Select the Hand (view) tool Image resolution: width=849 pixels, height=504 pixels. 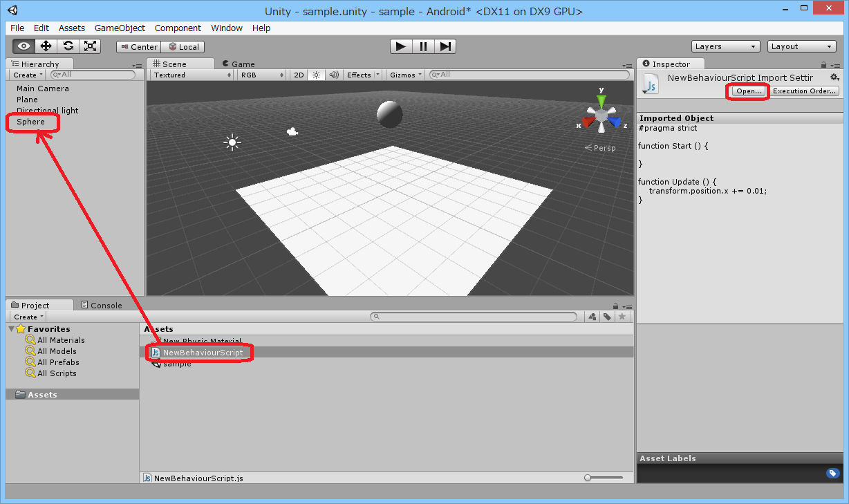tap(24, 46)
